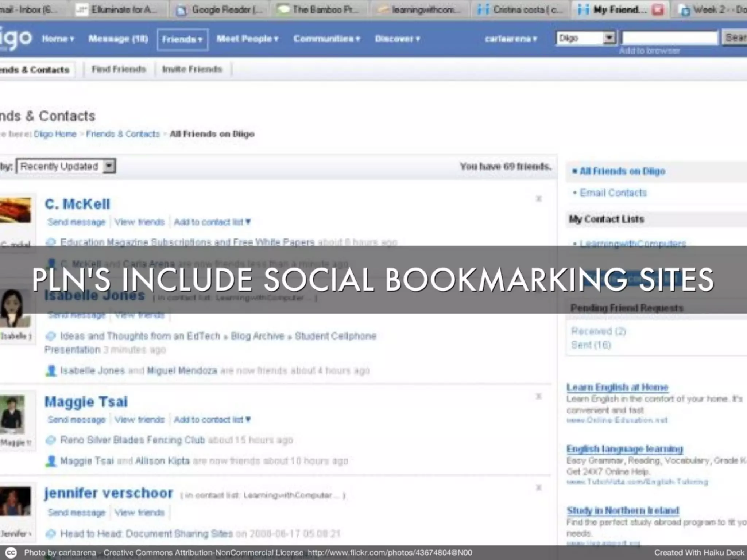Screen dimensions: 747x560
Task: Expand Add to contact list for C. McKell
Action: (212, 222)
